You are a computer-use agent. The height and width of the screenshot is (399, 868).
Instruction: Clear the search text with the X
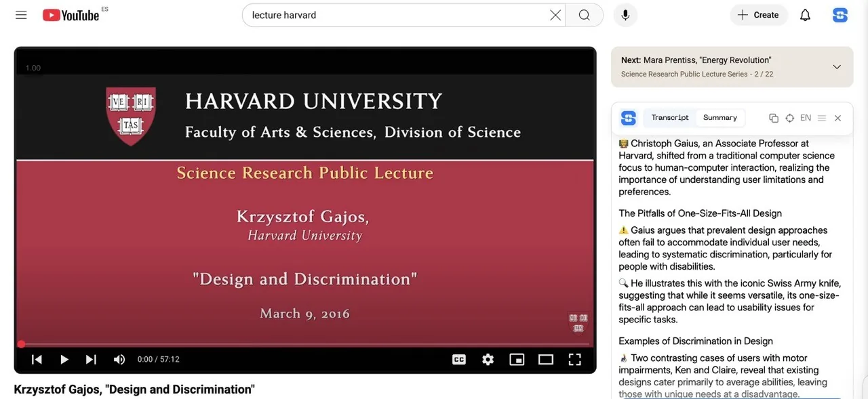[x=555, y=15]
